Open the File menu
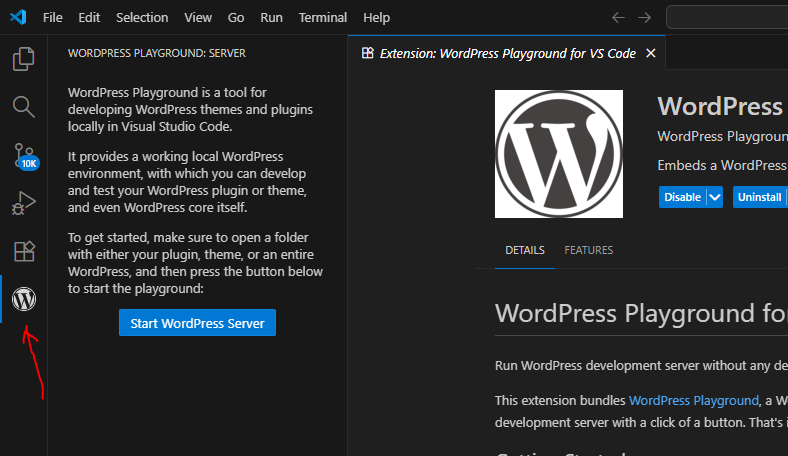The image size is (788, 456). click(x=53, y=18)
